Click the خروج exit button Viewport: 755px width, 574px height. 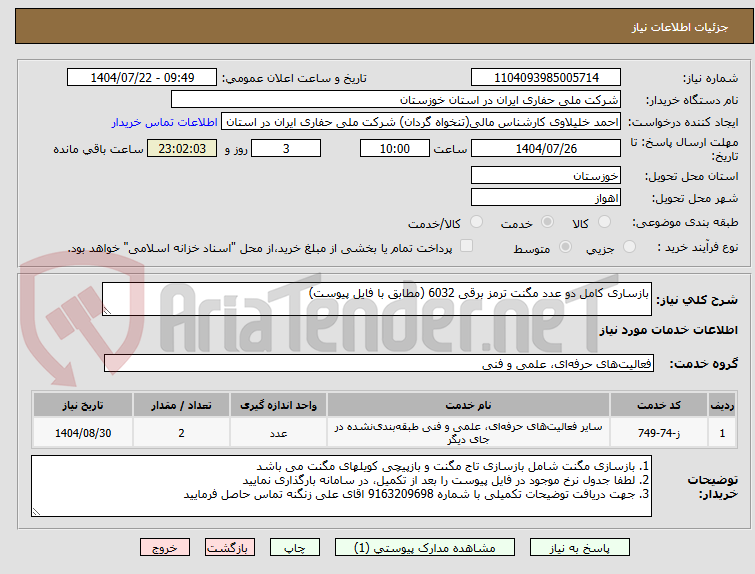point(165,548)
